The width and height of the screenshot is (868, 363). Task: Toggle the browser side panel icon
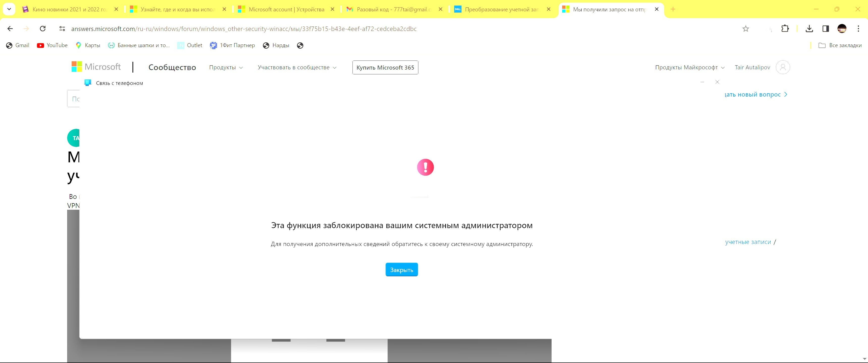[826, 29]
